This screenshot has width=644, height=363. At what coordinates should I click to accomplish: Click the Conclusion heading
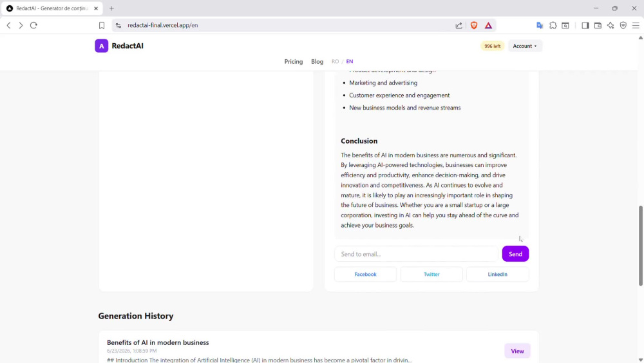359,141
